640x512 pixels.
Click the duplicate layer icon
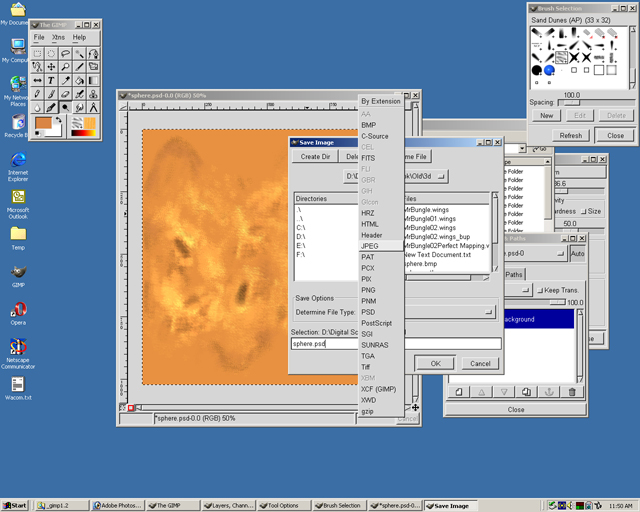coord(526,392)
